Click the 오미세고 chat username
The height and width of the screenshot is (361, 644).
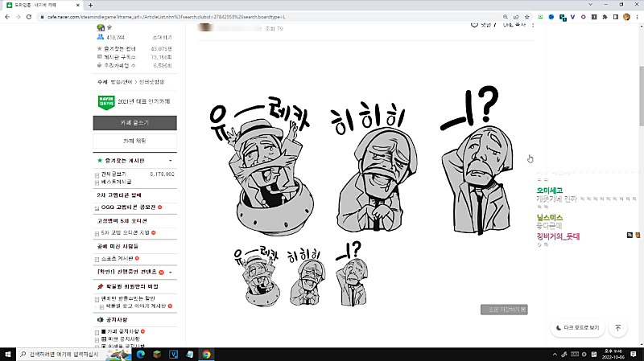point(550,191)
